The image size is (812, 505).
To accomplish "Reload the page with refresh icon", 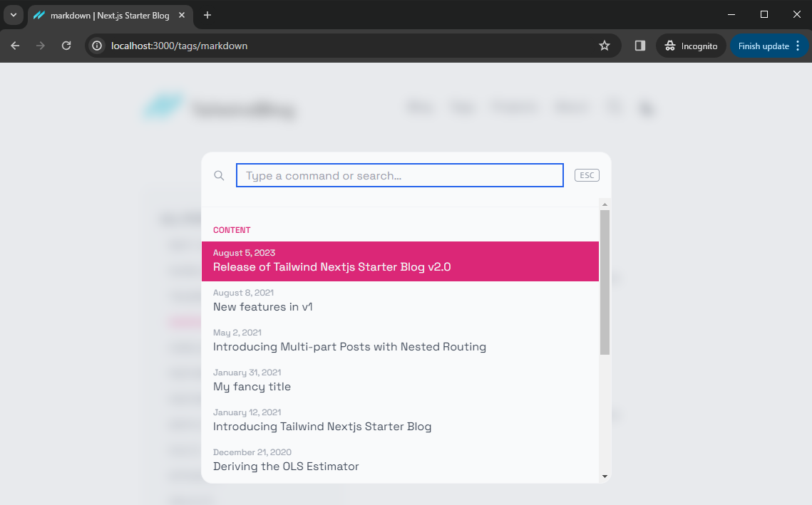I will [66, 46].
